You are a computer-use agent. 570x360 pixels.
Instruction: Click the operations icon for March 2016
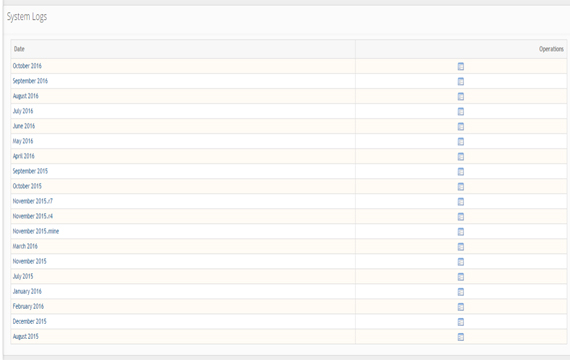pyautogui.click(x=461, y=247)
